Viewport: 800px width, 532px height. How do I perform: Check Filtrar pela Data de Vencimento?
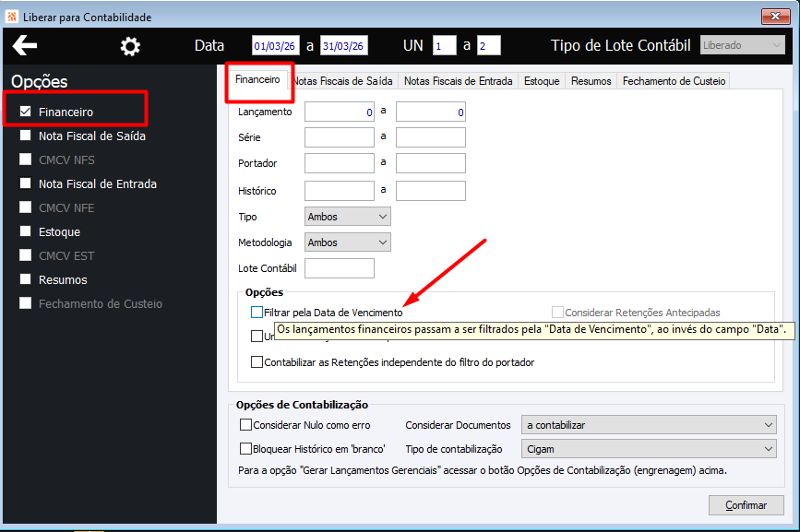(x=257, y=313)
